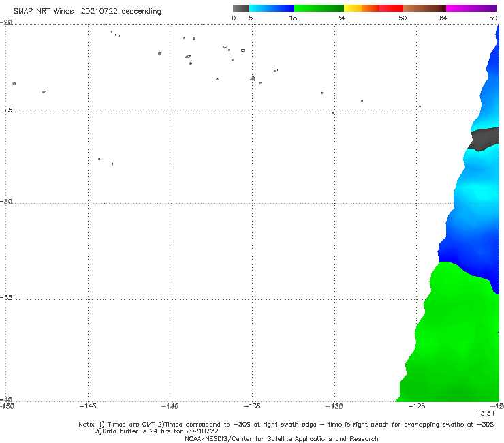This screenshot has height=443, width=504.
Task: Click the brown 50-64 color bar segment
Action: (x=424, y=8)
